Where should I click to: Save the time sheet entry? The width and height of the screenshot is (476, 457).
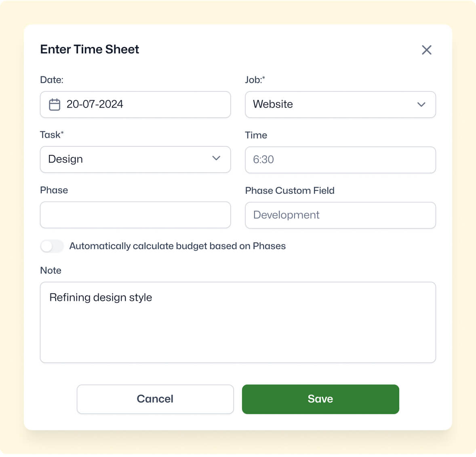[x=320, y=399]
